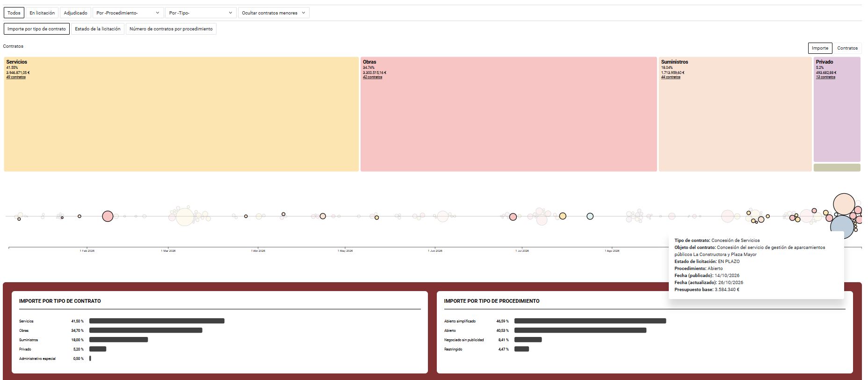
Task: Open the 13 contratos link in Privado
Action: (x=825, y=77)
